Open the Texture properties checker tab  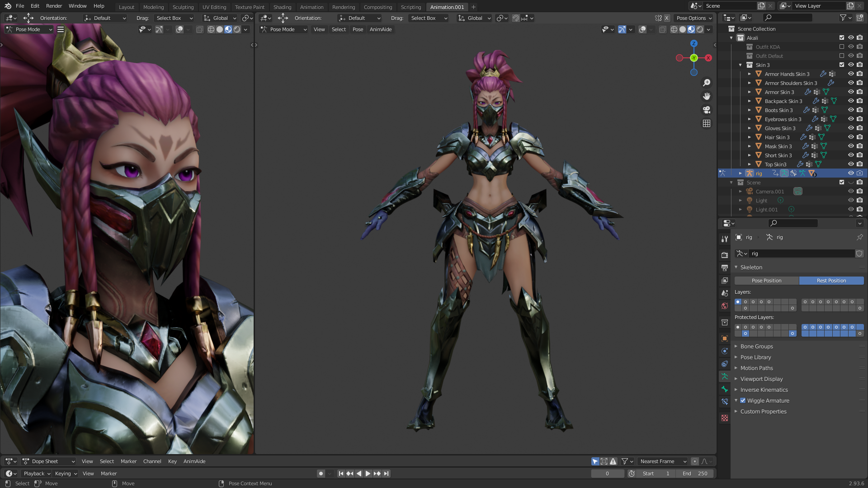click(x=725, y=418)
